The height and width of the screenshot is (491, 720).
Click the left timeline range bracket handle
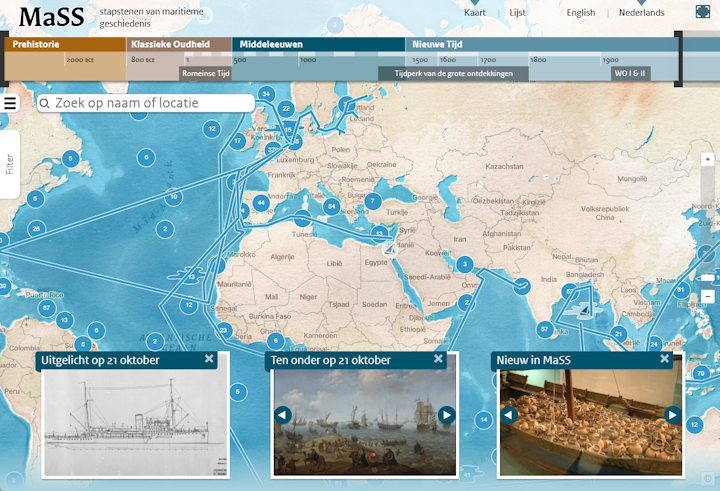[x=4, y=59]
